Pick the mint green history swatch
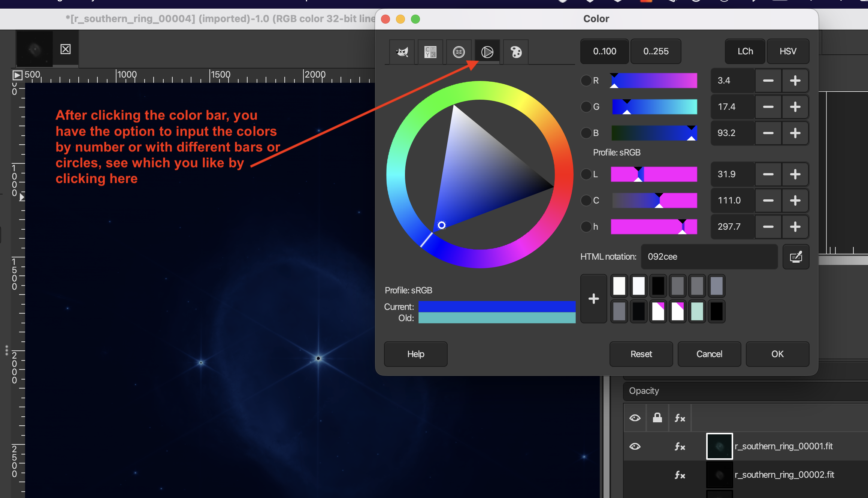Screen dimensions: 868x498 coord(697,311)
